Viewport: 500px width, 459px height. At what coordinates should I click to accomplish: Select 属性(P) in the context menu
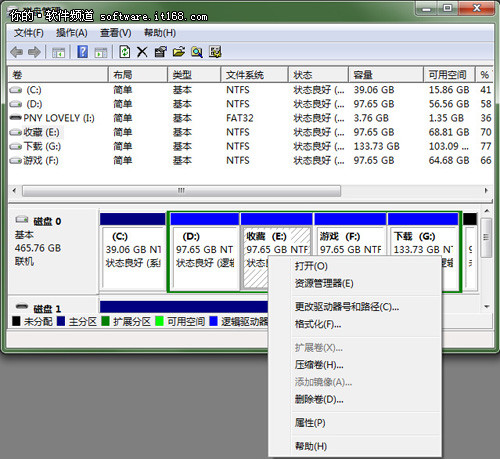click(310, 423)
